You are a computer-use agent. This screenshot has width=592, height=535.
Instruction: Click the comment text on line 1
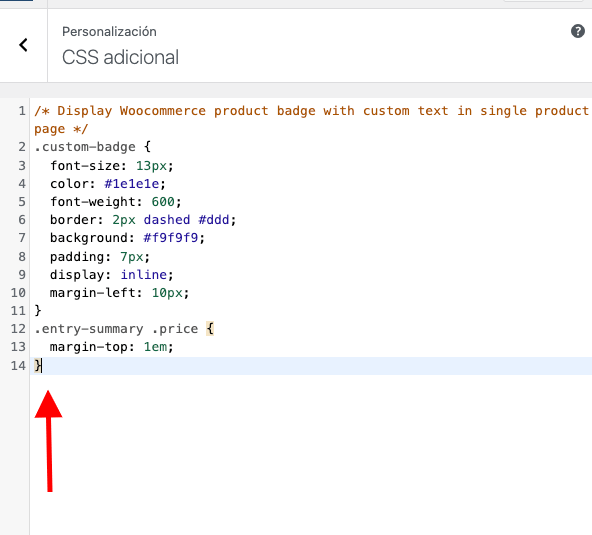click(x=311, y=120)
